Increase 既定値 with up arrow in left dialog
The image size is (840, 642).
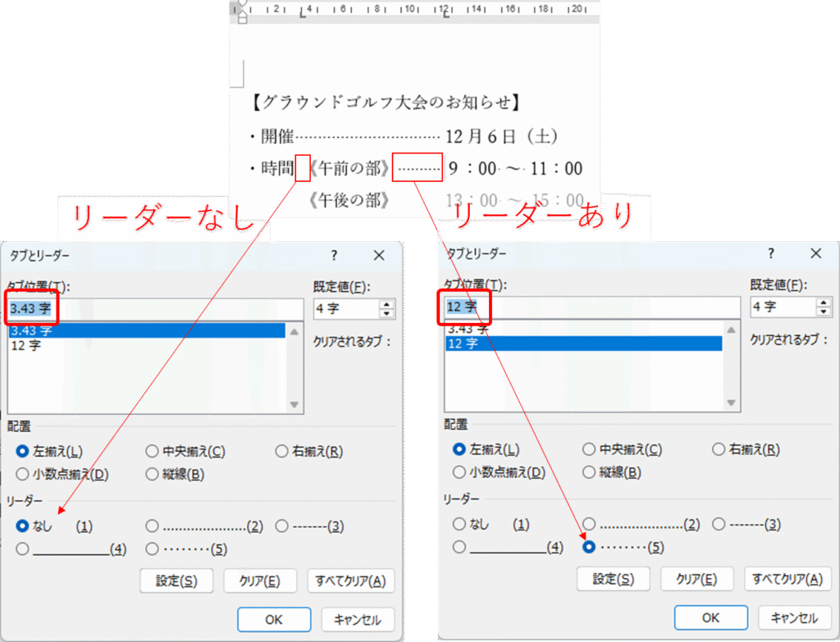387,304
